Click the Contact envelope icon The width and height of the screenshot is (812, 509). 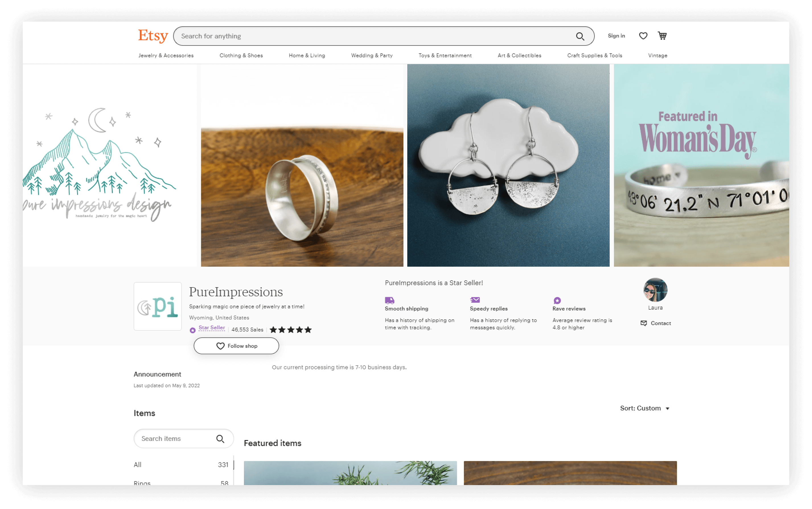(643, 323)
